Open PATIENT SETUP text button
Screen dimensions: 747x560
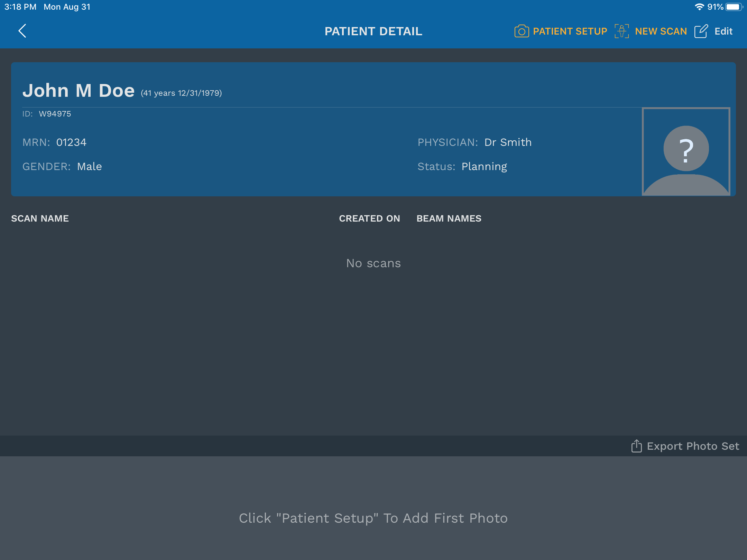pos(570,31)
